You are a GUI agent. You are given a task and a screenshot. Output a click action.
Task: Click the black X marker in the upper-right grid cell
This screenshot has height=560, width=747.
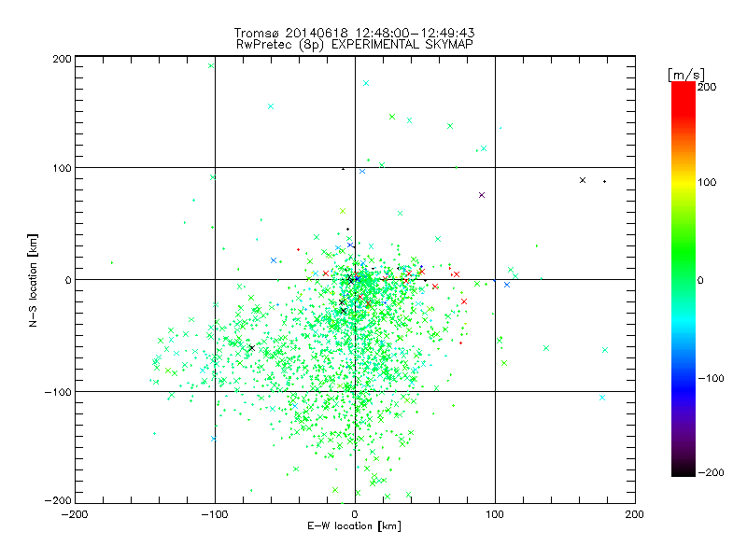pyautogui.click(x=583, y=180)
